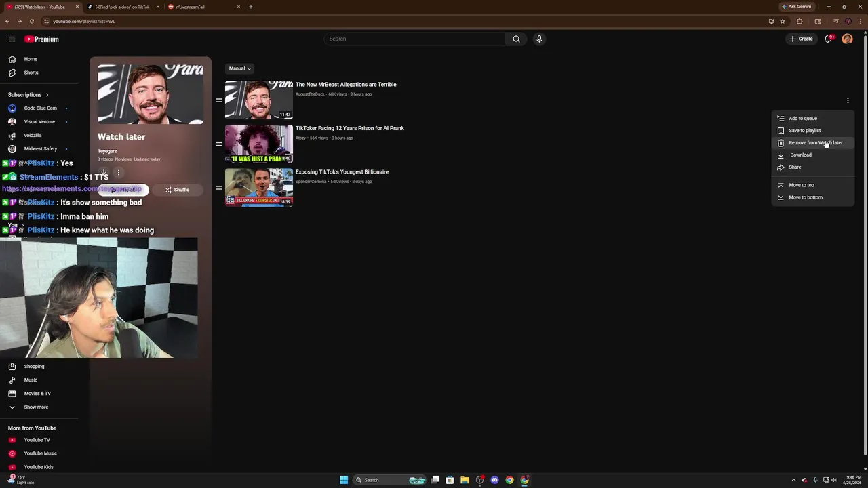Click the MrBeast Allegations row drag handle
The height and width of the screenshot is (488, 868).
pyautogui.click(x=219, y=100)
